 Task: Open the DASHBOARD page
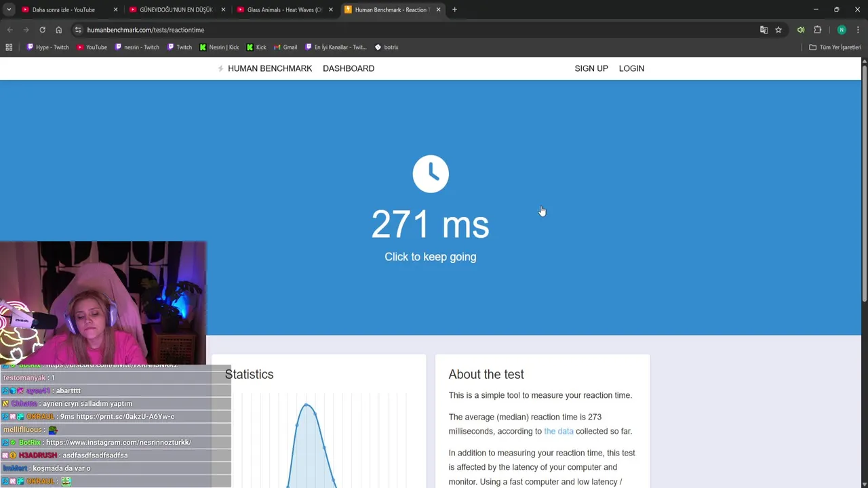(x=349, y=68)
